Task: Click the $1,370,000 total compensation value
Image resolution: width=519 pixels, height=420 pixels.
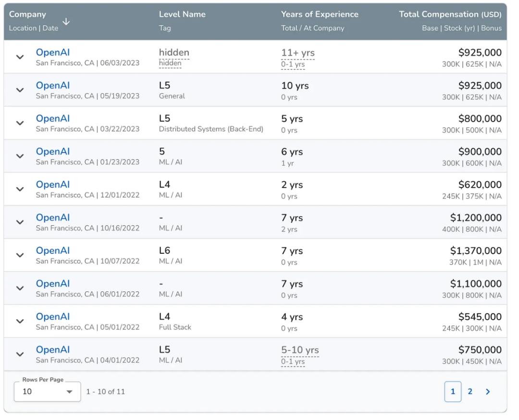Action: coord(476,251)
